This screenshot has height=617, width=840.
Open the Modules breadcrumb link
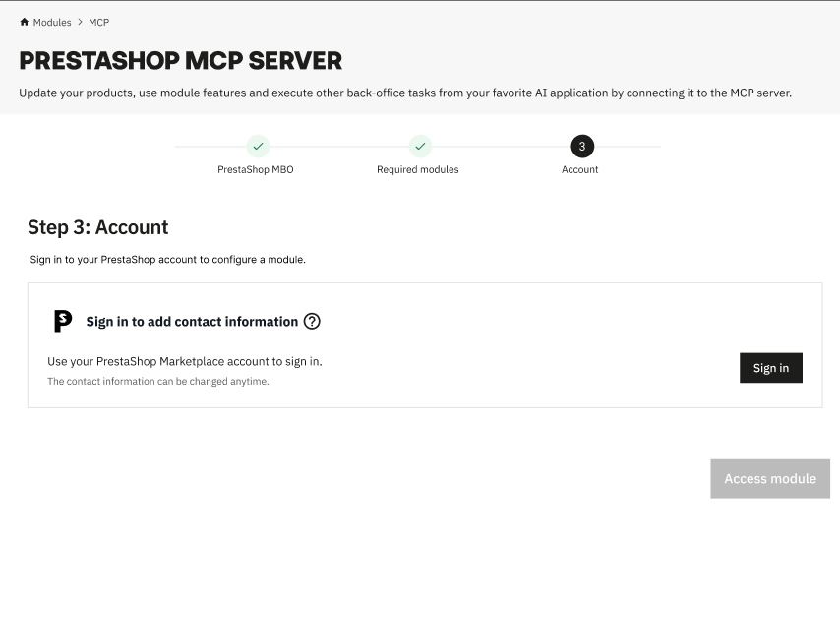[52, 22]
